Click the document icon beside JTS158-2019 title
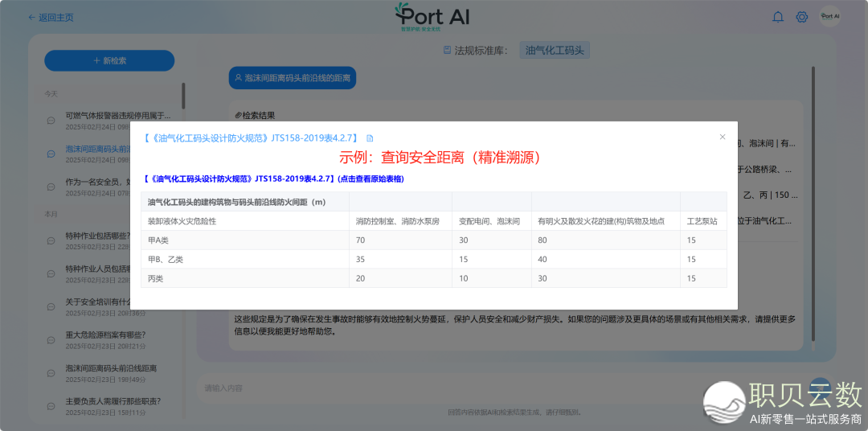 [370, 138]
